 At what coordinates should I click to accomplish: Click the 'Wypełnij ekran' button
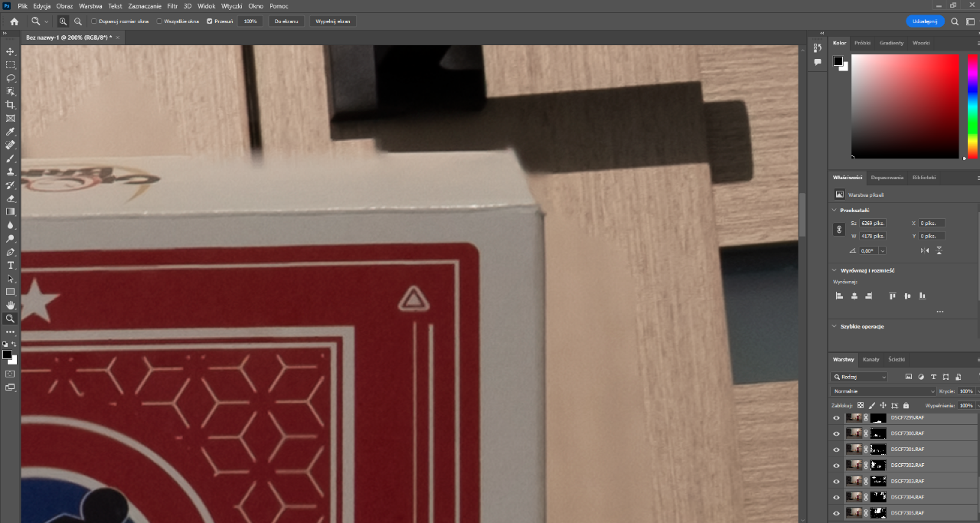(333, 21)
